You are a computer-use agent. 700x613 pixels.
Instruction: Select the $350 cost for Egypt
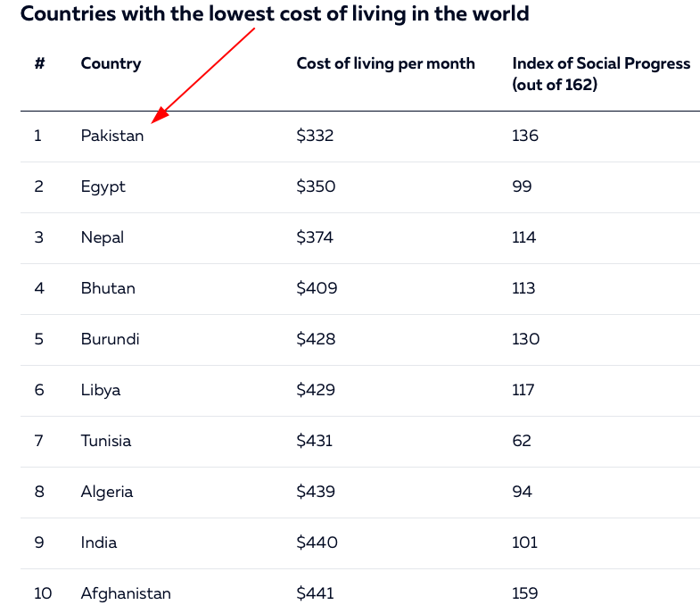pyautogui.click(x=316, y=186)
